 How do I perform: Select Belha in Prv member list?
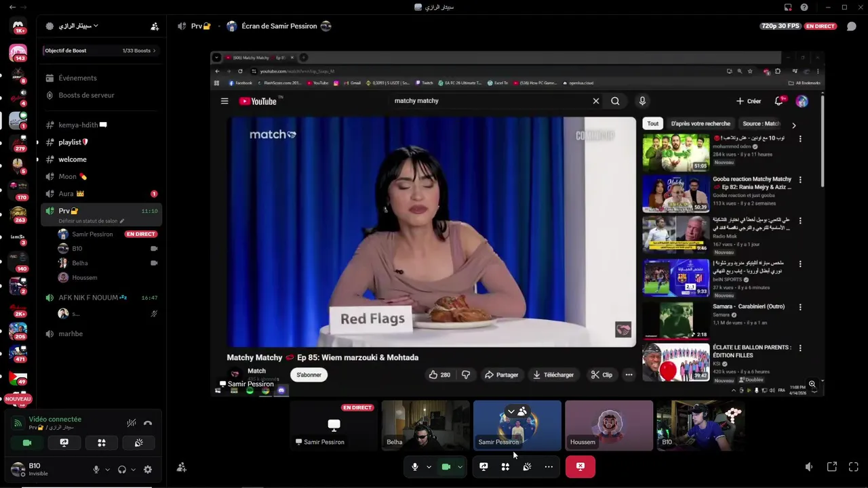pyautogui.click(x=108, y=263)
